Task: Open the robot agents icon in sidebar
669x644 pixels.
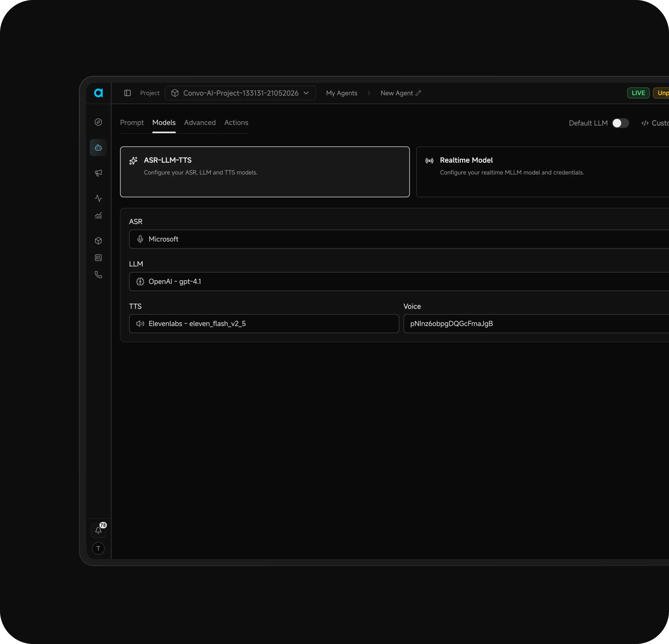Action: (x=98, y=147)
